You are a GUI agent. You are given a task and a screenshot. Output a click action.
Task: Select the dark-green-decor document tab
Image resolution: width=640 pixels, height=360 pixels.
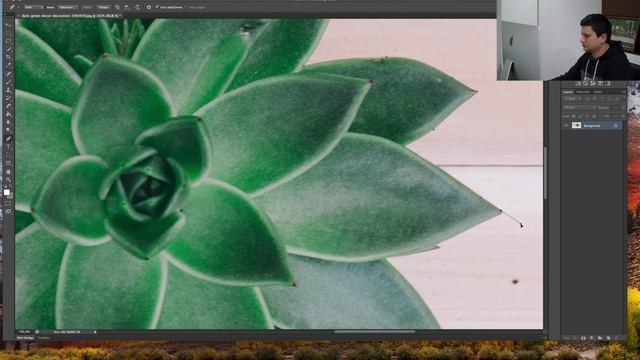pos(71,16)
